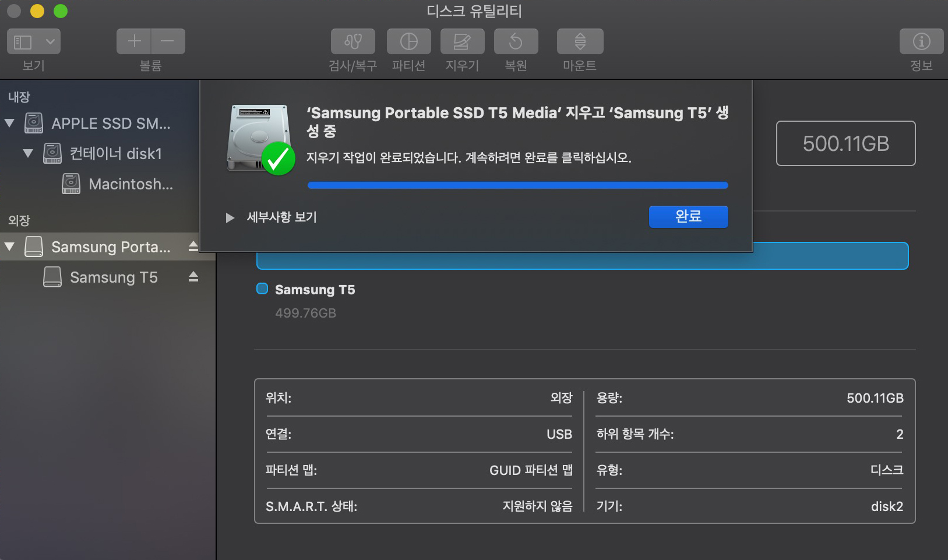Collapse the APPLE SSD SM disk tree
The height and width of the screenshot is (560, 948).
click(x=9, y=123)
